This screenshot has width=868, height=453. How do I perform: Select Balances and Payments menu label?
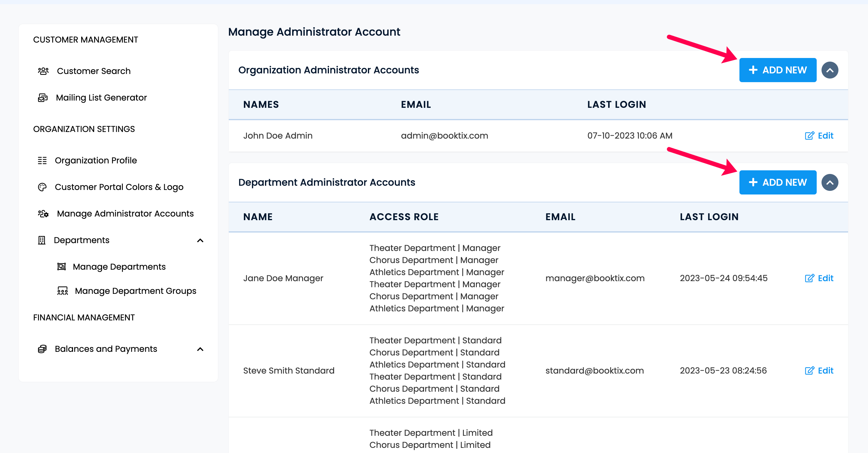(106, 349)
